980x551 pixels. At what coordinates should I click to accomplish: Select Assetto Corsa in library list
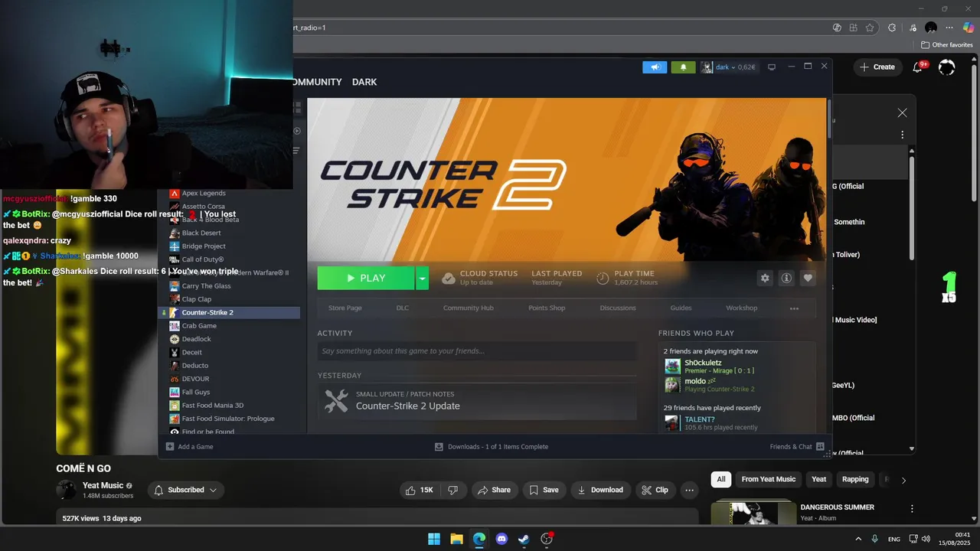(203, 206)
